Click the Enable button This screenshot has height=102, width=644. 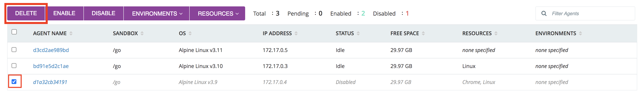pos(64,14)
